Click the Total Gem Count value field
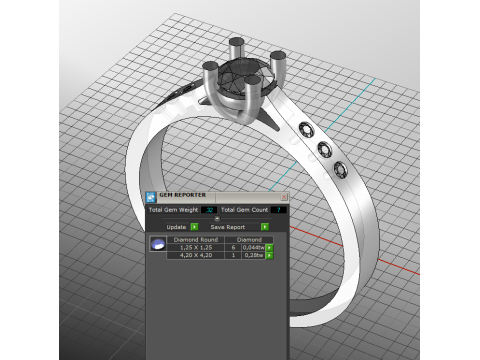The height and width of the screenshot is (360, 480). coord(278,210)
